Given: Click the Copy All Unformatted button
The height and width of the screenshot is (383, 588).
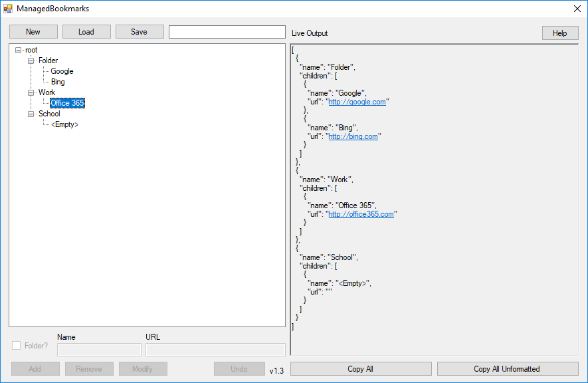Looking at the screenshot, I should pyautogui.click(x=508, y=368).
